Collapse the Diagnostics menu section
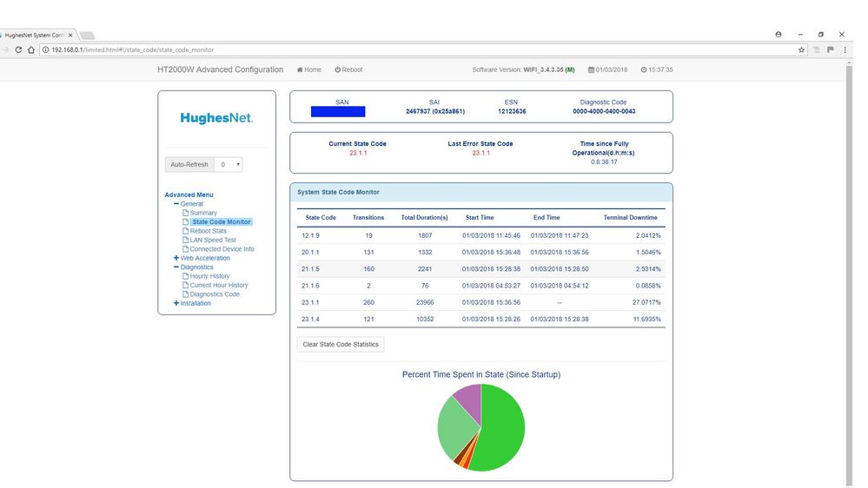Screen dimensions: 868x488 point(177,267)
